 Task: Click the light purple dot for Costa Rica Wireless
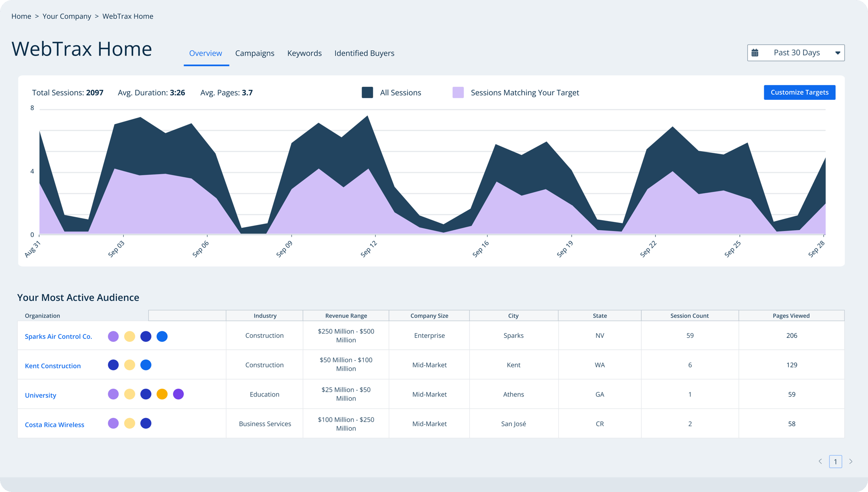113,423
